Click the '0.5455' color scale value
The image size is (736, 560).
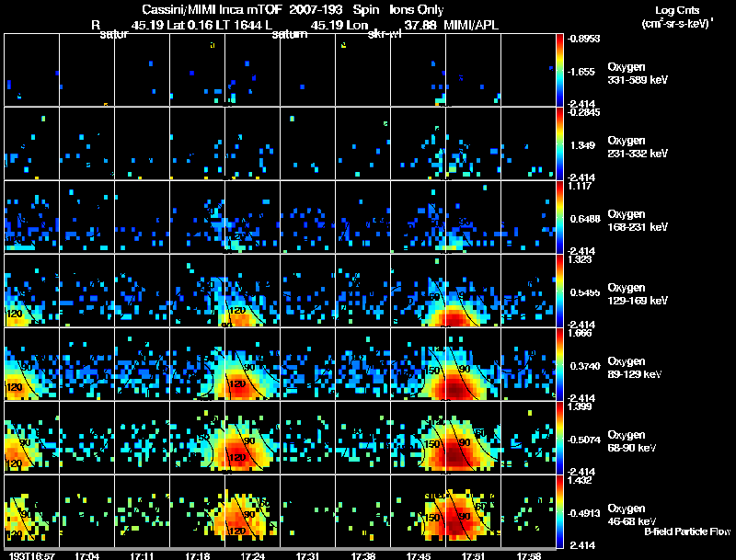(x=585, y=292)
